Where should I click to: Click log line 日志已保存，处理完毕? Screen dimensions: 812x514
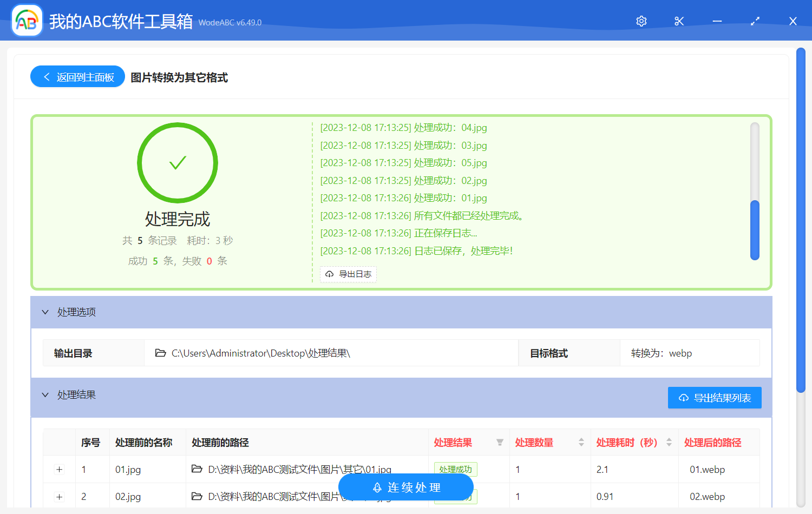(416, 251)
